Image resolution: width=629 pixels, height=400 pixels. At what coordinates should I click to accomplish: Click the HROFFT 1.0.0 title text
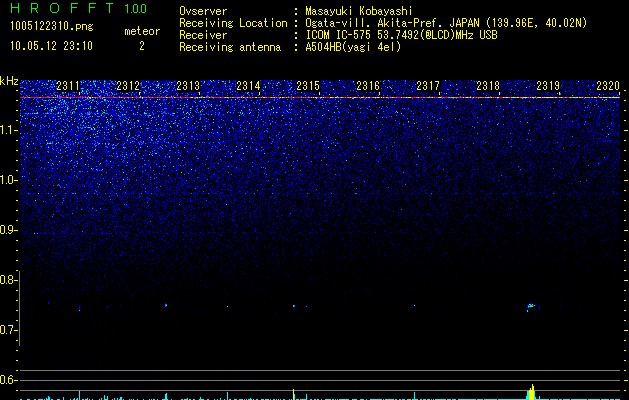tap(79, 8)
